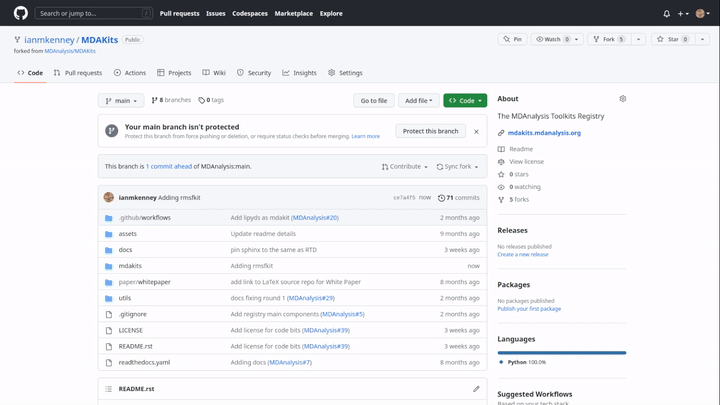Fork this repository
The height and width of the screenshot is (405, 720).
point(609,39)
